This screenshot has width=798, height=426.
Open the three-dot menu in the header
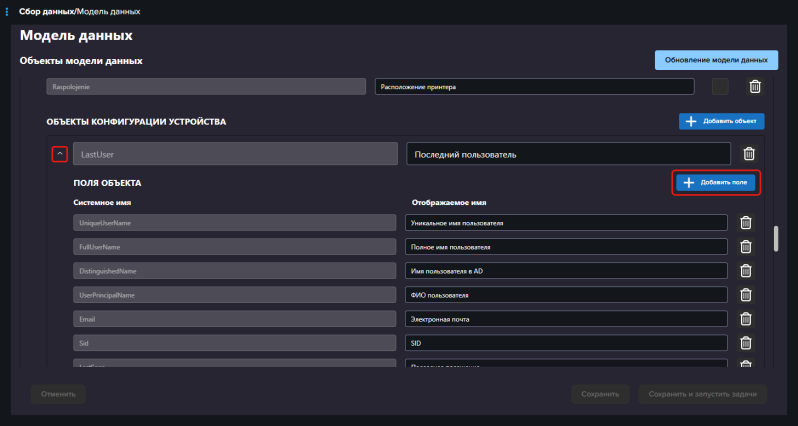(x=8, y=11)
